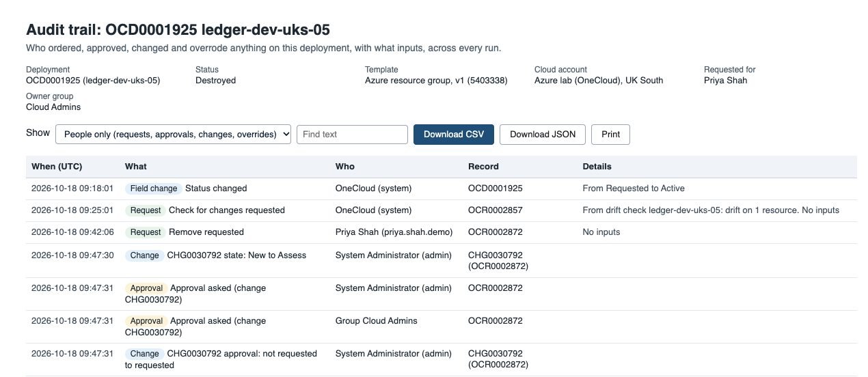Click 'CHG0030792 approval: not requested to requested' text
This screenshot has height=377, width=868.
221,359
